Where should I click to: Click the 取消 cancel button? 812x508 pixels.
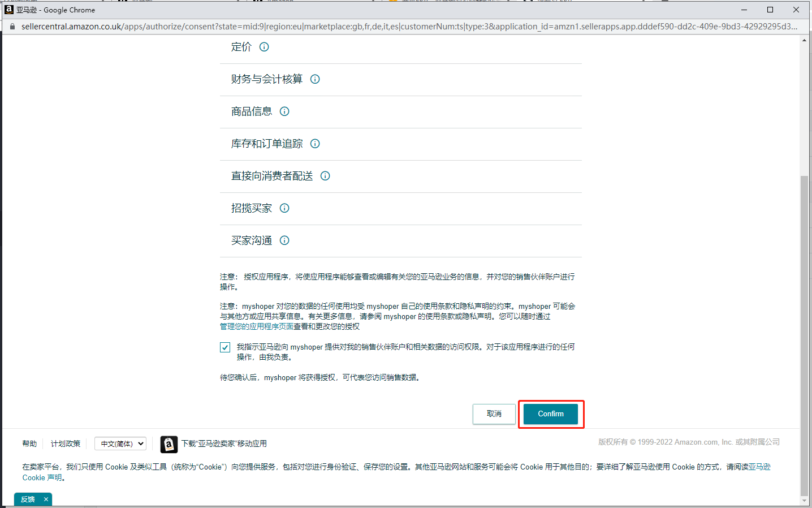494,414
